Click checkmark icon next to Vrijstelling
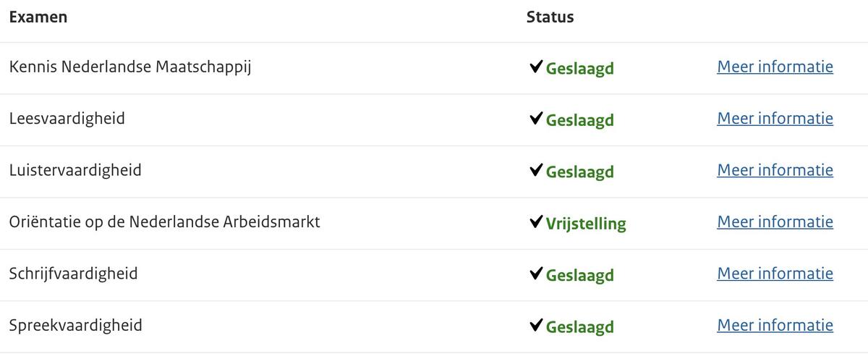This screenshot has width=868, height=359. 536,222
